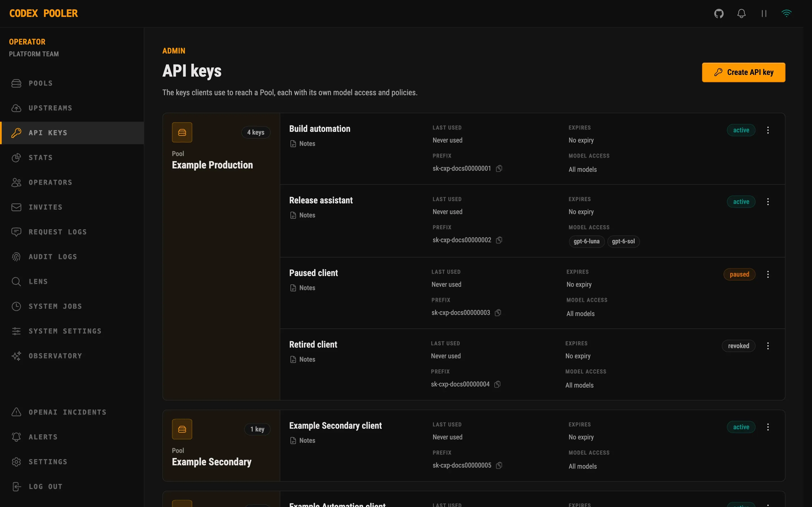Open Notes for Release assistant key
The width and height of the screenshot is (812, 507).
point(303,215)
